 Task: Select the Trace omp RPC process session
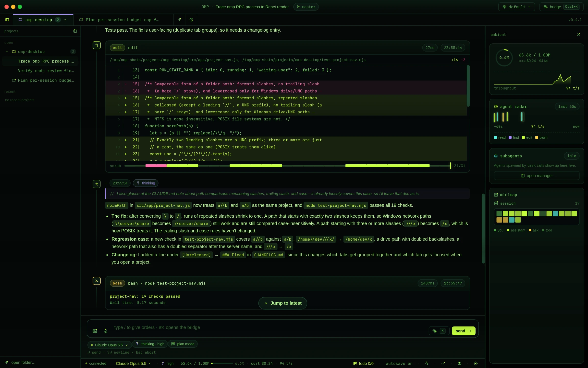(40, 61)
